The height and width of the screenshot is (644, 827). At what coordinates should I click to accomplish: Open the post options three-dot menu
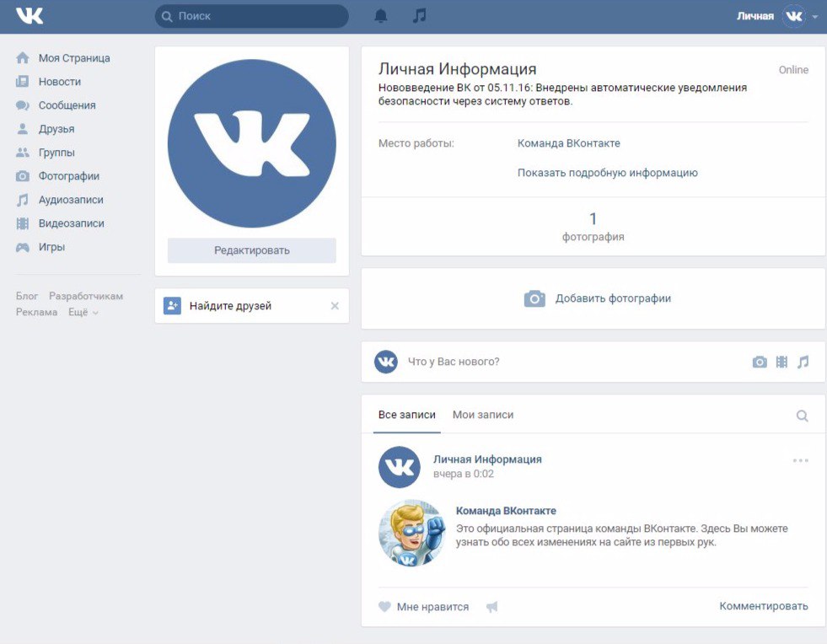click(x=801, y=460)
